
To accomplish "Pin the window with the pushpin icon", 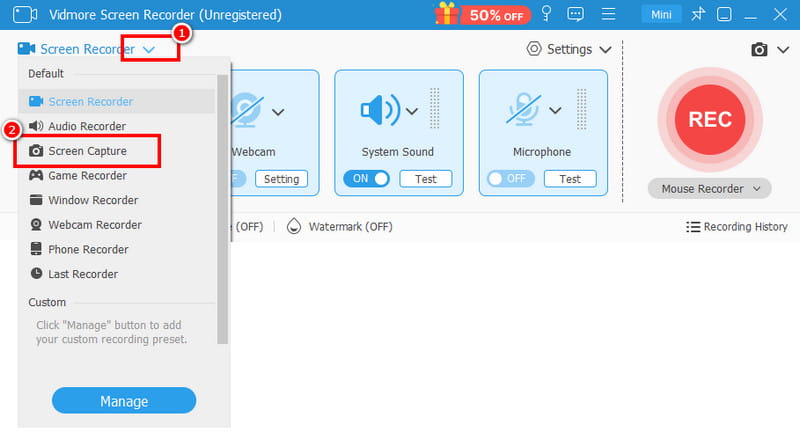I will [696, 15].
